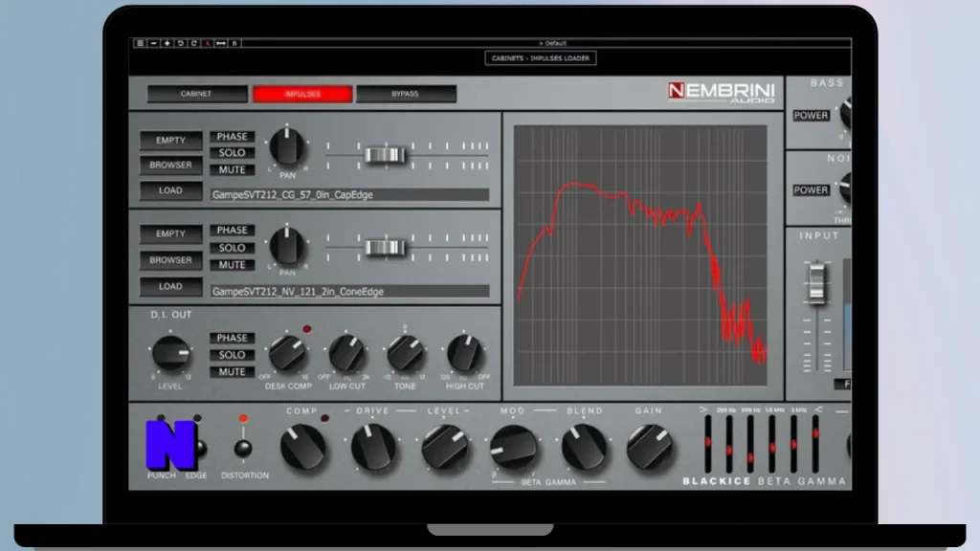Open Browser for the CapEdge impulse slot
This screenshot has height=551, width=980.
pyautogui.click(x=170, y=165)
